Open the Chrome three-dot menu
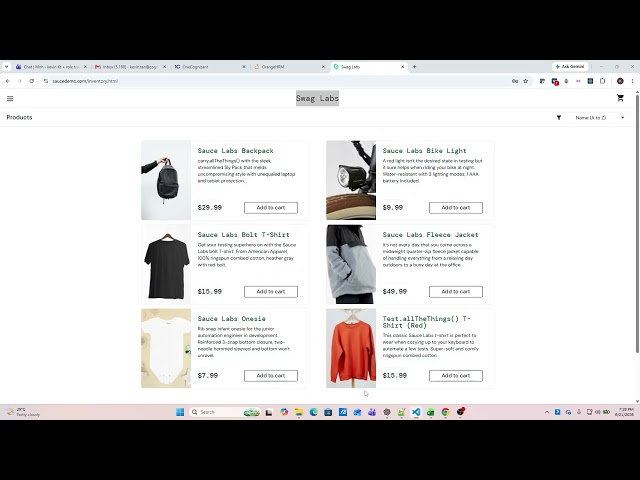The width and height of the screenshot is (640, 480). point(632,81)
